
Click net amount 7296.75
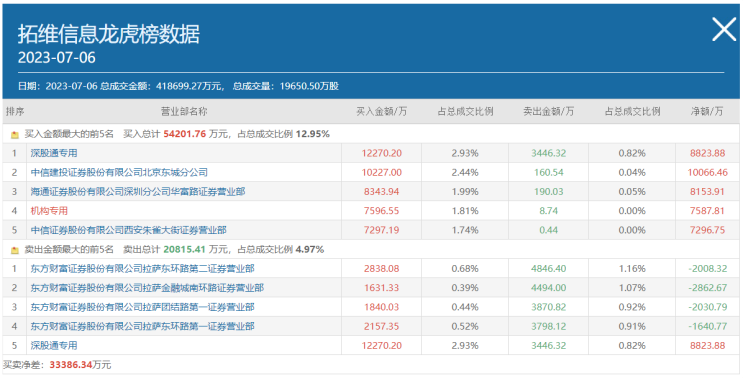707,230
